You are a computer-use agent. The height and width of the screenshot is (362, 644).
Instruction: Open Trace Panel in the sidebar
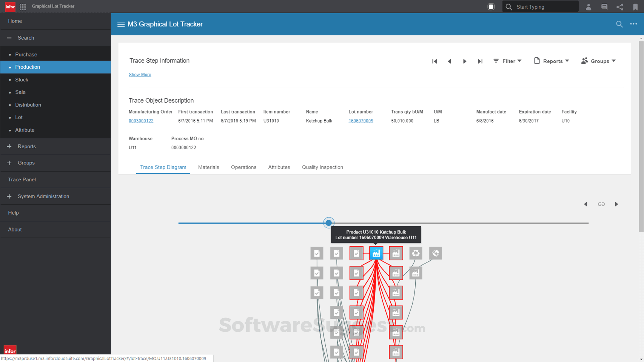55,179
